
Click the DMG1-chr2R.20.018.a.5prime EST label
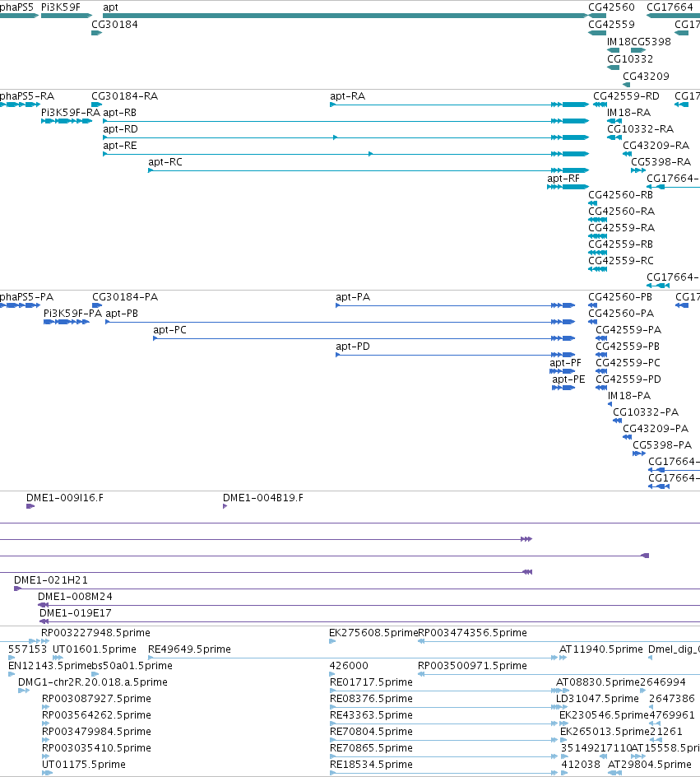click(x=93, y=682)
